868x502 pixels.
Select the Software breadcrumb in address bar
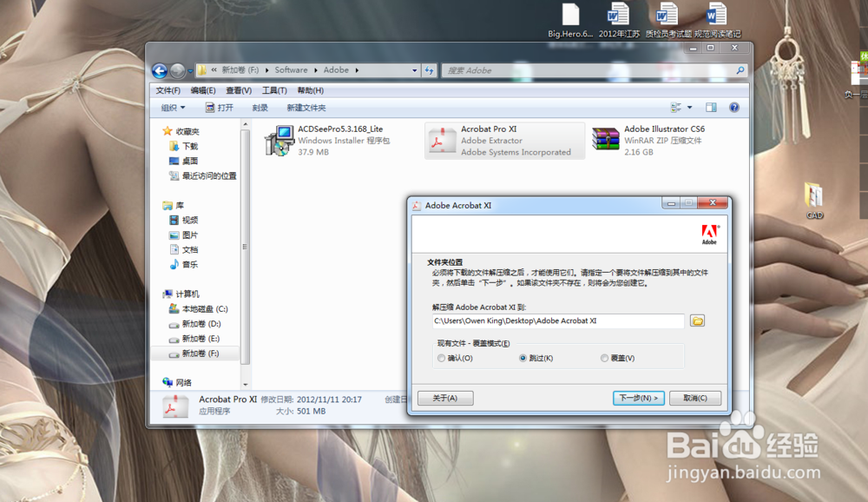pos(291,69)
